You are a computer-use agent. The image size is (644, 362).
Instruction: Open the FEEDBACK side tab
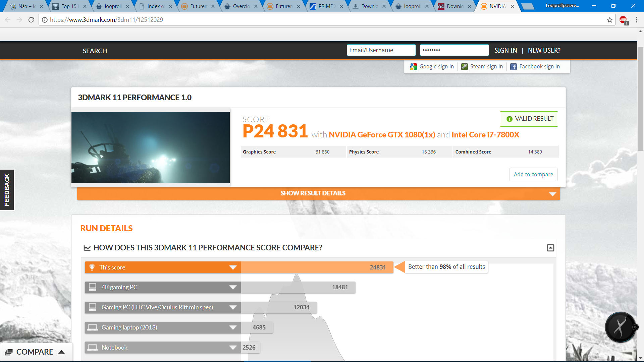[x=7, y=190]
